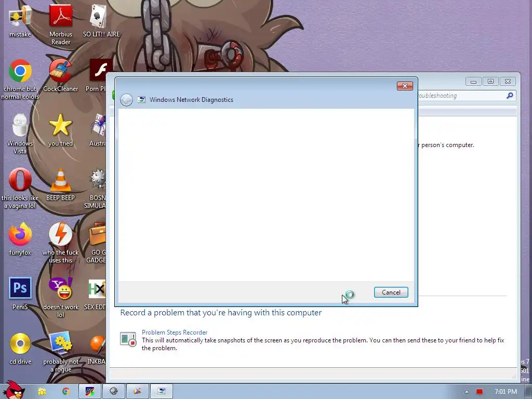This screenshot has height=399, width=532.
Task: Open the Problem Steps Recorder link
Action: click(175, 332)
